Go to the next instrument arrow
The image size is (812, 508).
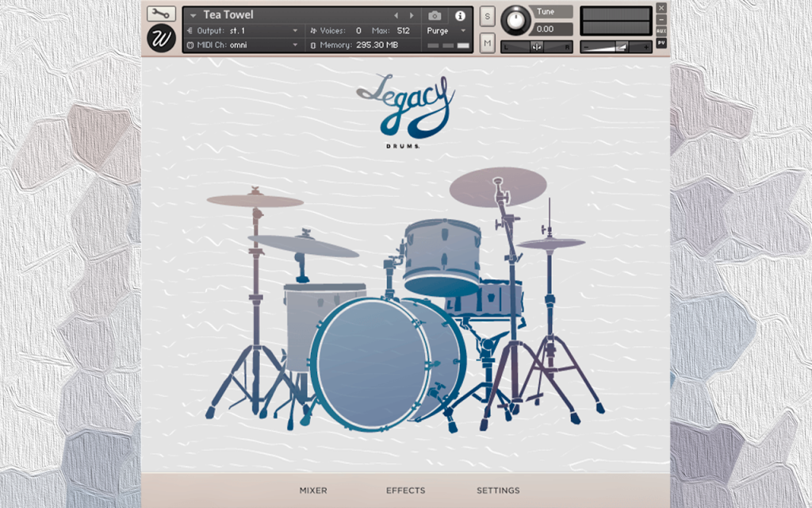(412, 16)
